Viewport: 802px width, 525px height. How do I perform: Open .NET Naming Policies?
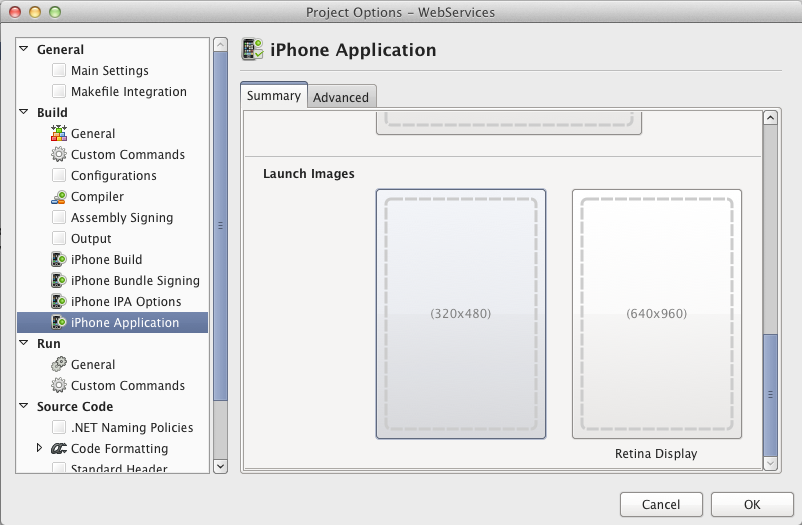coord(132,427)
